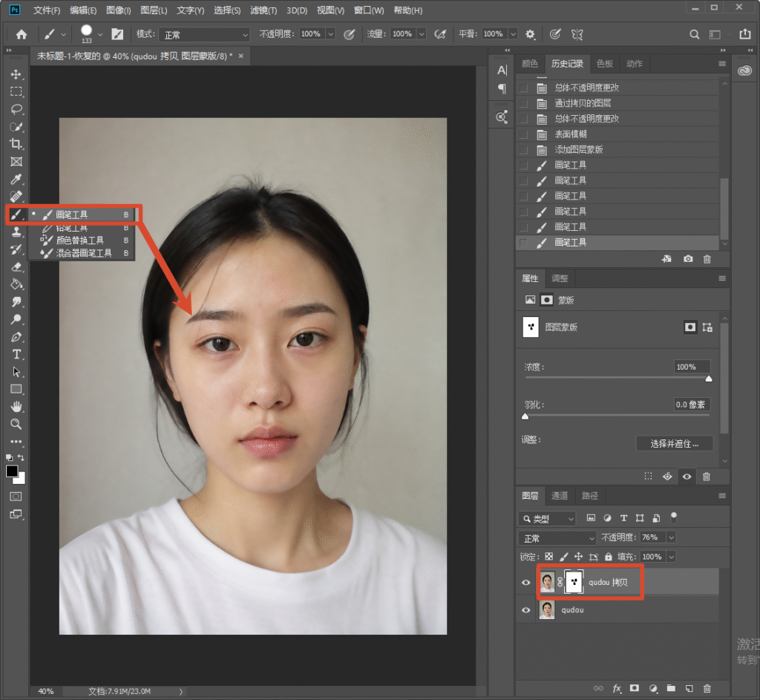
Task: Select the Lasso tool
Action: pos(16,109)
